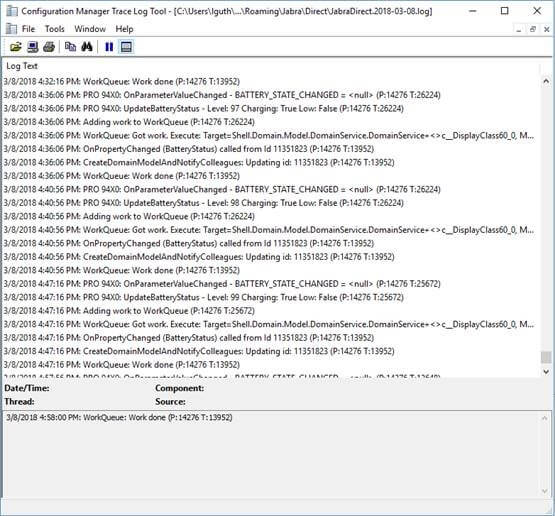Click log list scrollbar down arrow
Viewport: 555px width, 516px height.
[546, 372]
